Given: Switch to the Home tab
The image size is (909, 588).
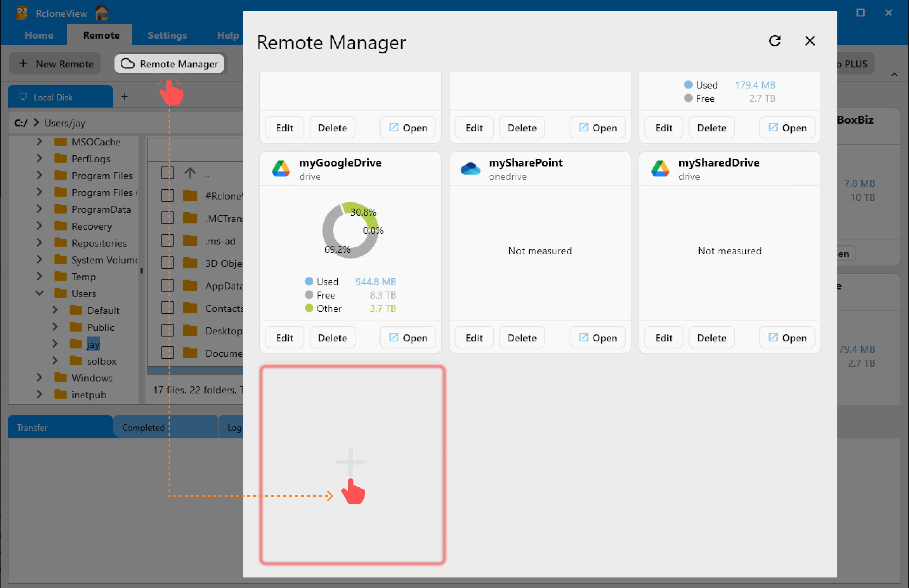Looking at the screenshot, I should point(39,35).
